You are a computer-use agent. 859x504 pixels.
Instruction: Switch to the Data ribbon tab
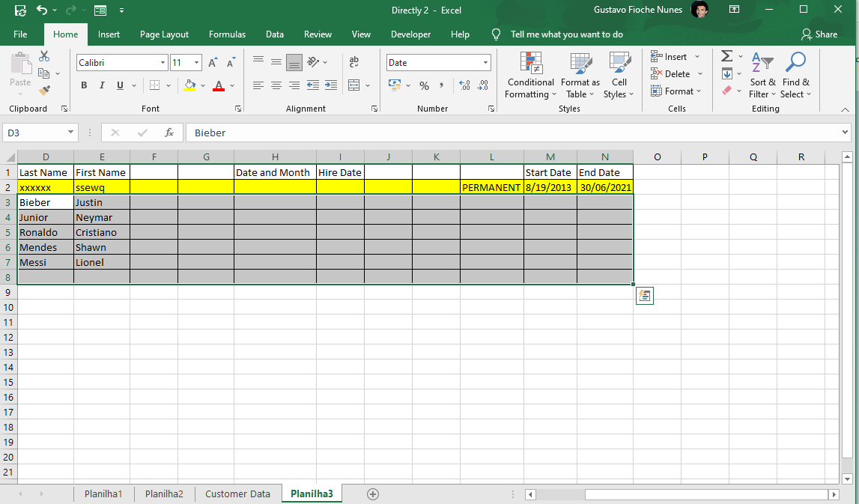pyautogui.click(x=274, y=34)
